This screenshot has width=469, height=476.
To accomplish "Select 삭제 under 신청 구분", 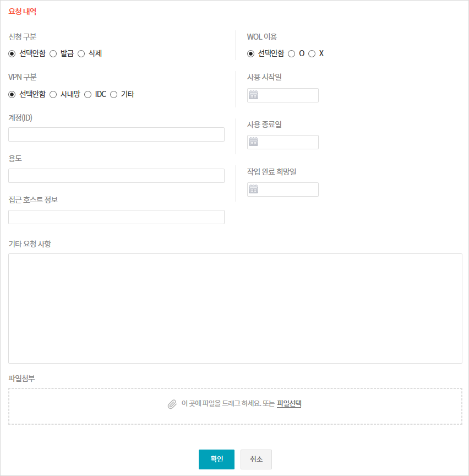I will click(81, 53).
